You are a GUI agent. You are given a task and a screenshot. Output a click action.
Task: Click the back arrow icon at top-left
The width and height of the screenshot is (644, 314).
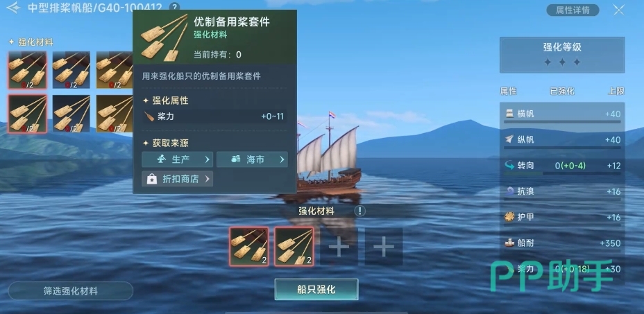pos(13,8)
